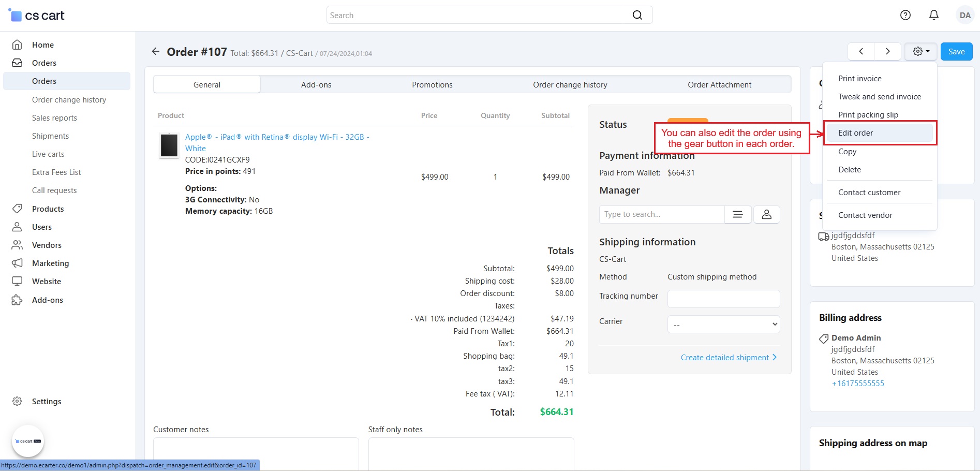
Task: Expand the Products section in sidebar
Action: (x=48, y=209)
